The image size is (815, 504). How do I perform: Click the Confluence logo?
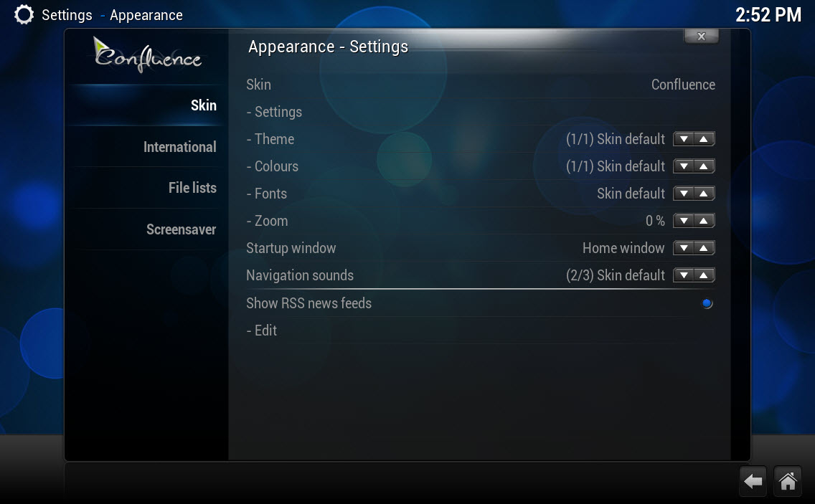(148, 55)
